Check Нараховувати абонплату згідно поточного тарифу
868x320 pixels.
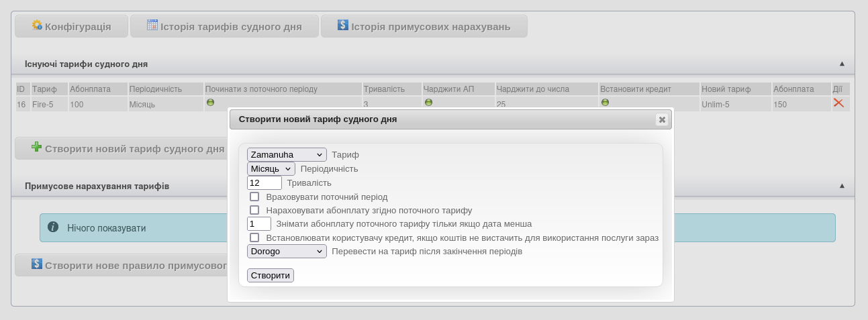(254, 210)
